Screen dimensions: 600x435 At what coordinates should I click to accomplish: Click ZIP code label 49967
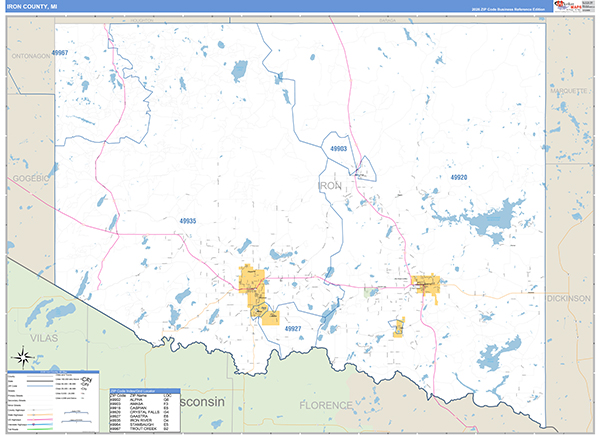point(60,53)
